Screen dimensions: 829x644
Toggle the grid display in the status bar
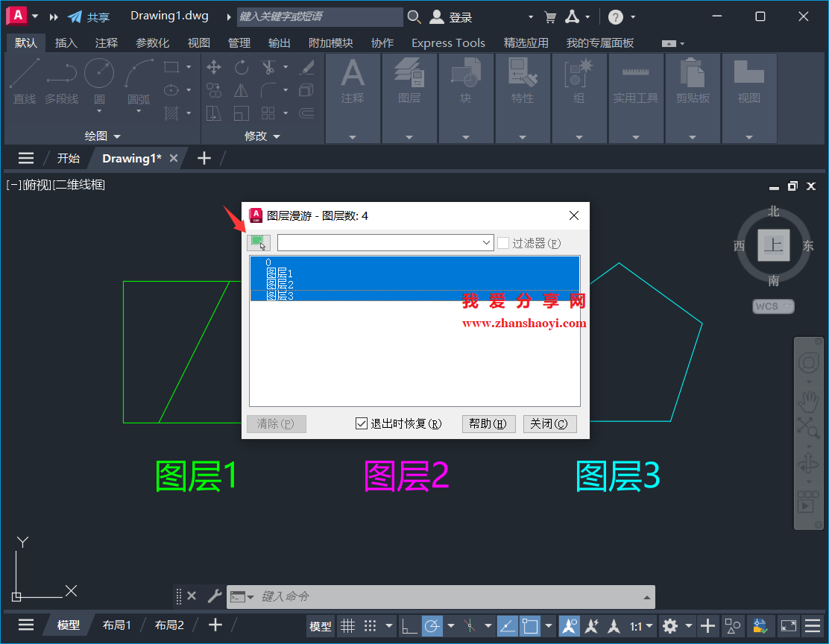tap(347, 626)
